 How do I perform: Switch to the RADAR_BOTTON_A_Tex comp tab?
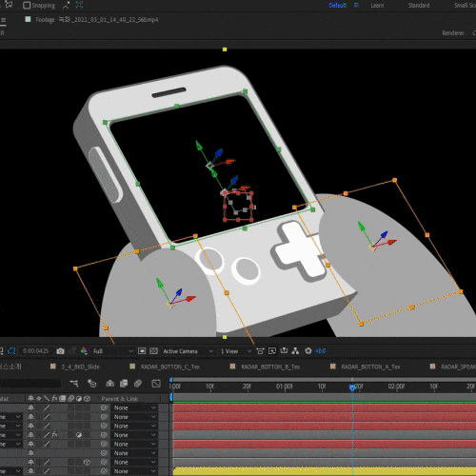point(370,367)
